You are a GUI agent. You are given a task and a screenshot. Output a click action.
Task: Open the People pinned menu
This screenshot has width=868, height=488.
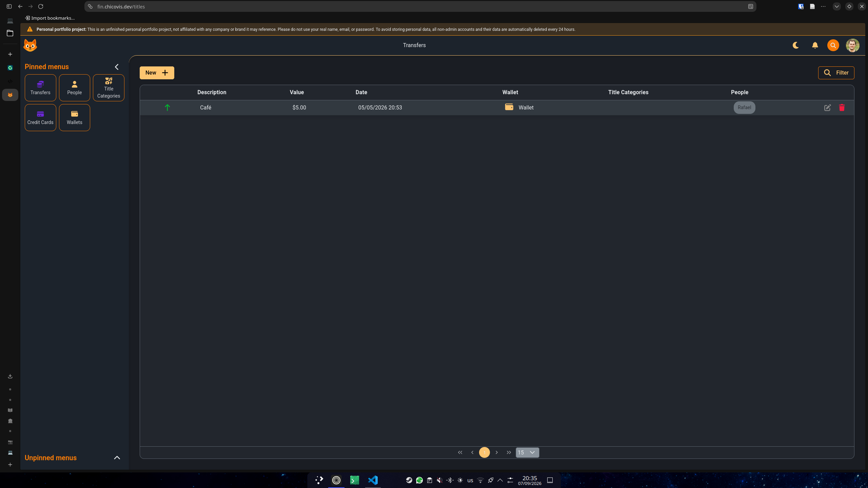tap(75, 88)
